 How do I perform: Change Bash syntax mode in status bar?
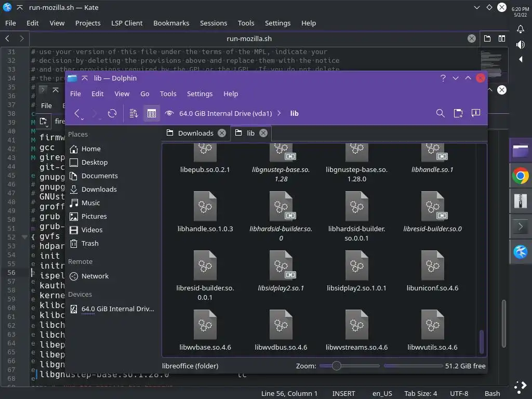492,394
